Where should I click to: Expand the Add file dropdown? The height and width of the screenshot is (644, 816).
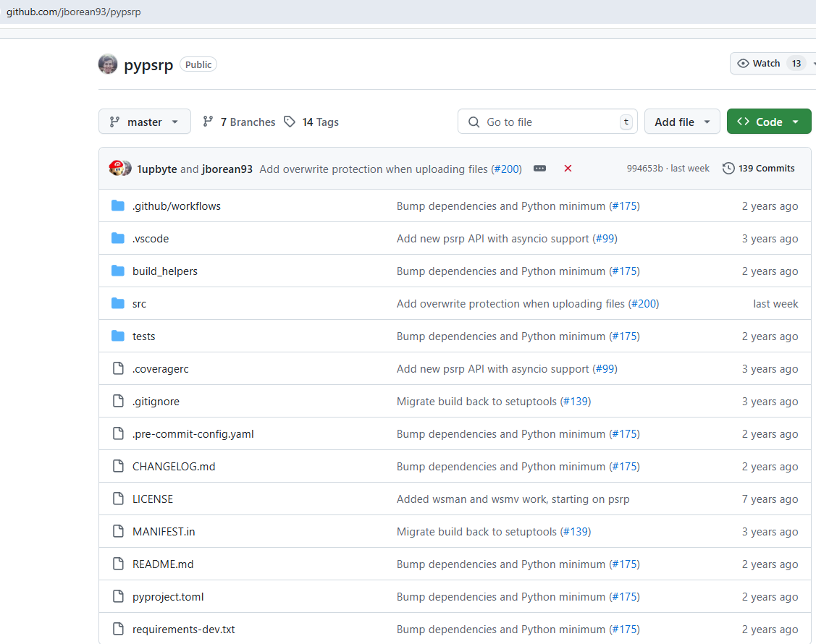click(682, 122)
